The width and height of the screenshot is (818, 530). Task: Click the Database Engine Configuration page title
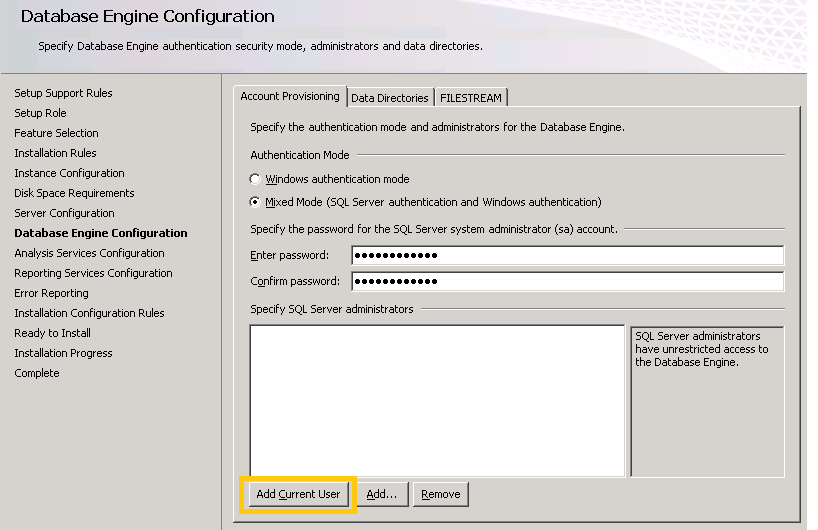click(x=148, y=16)
